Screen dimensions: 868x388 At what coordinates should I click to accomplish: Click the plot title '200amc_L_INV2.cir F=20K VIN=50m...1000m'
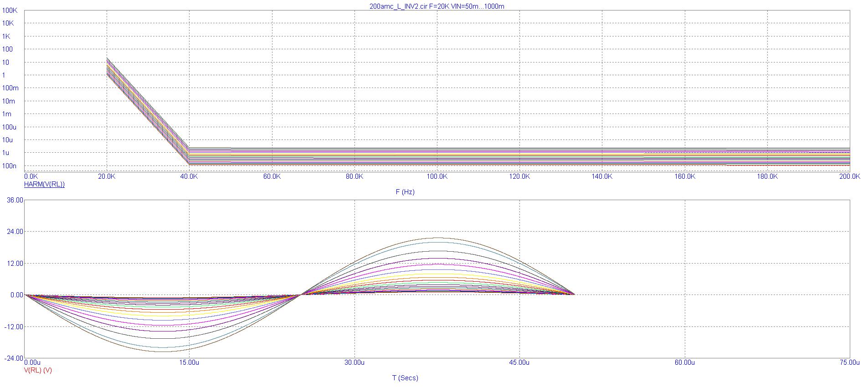pos(437,6)
